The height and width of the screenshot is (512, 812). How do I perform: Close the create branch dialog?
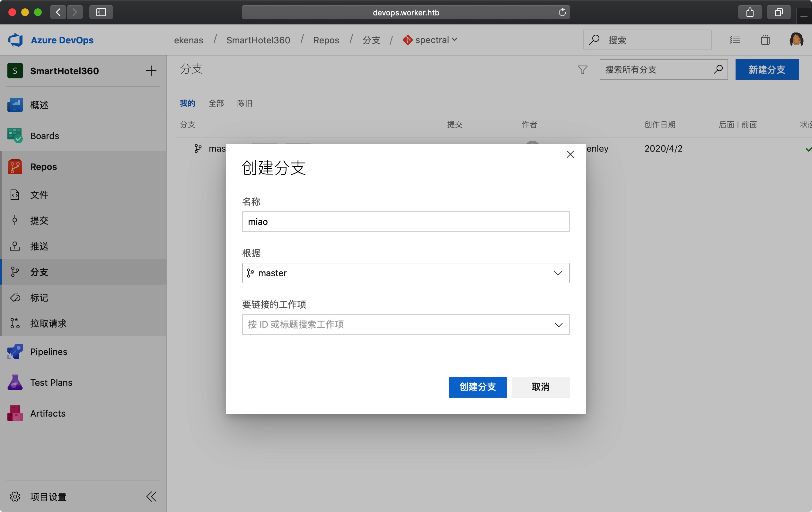pos(570,154)
